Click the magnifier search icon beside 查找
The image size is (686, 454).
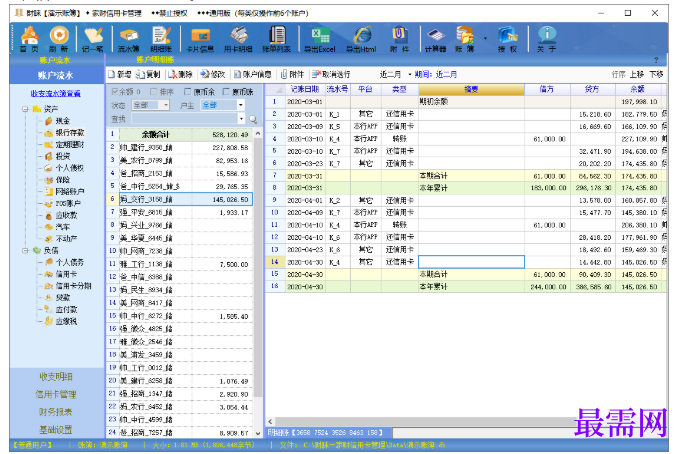[253, 119]
